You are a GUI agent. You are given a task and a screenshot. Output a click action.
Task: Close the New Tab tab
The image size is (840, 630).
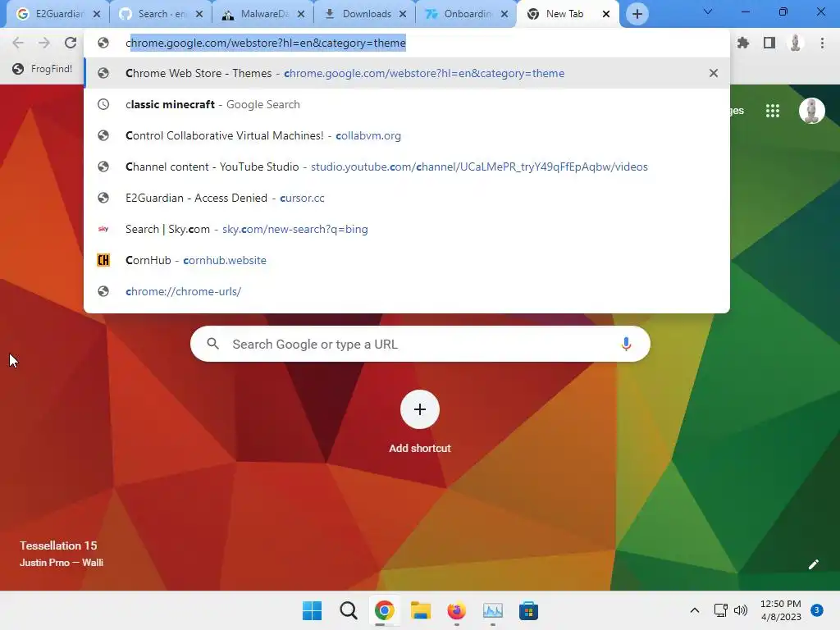606,14
